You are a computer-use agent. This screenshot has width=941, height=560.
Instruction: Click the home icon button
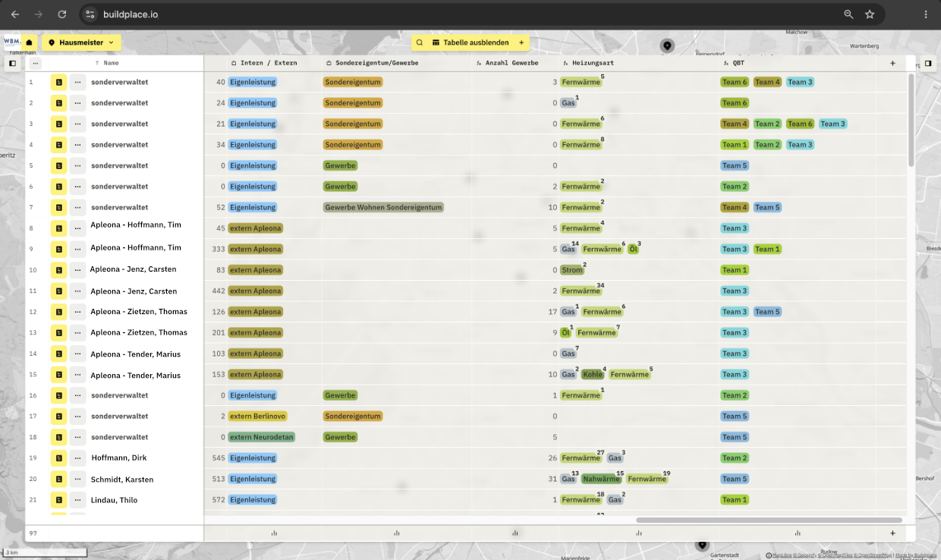(29, 42)
